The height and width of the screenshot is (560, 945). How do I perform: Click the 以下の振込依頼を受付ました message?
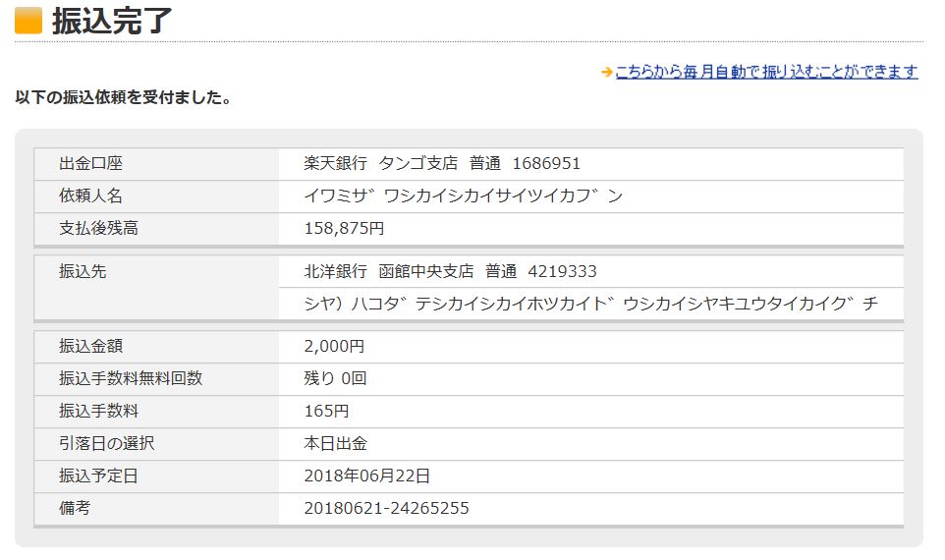coord(124,97)
